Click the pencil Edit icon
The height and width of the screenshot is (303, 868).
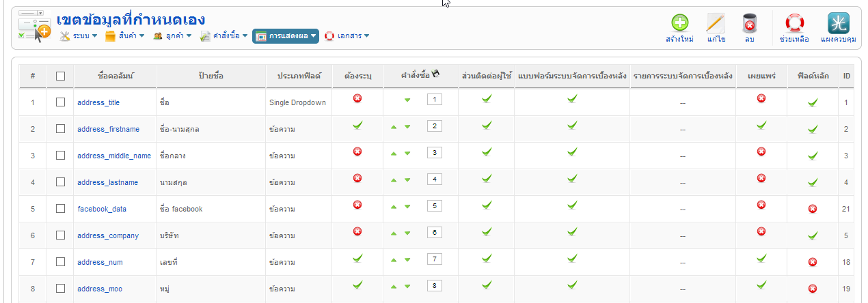click(x=716, y=24)
